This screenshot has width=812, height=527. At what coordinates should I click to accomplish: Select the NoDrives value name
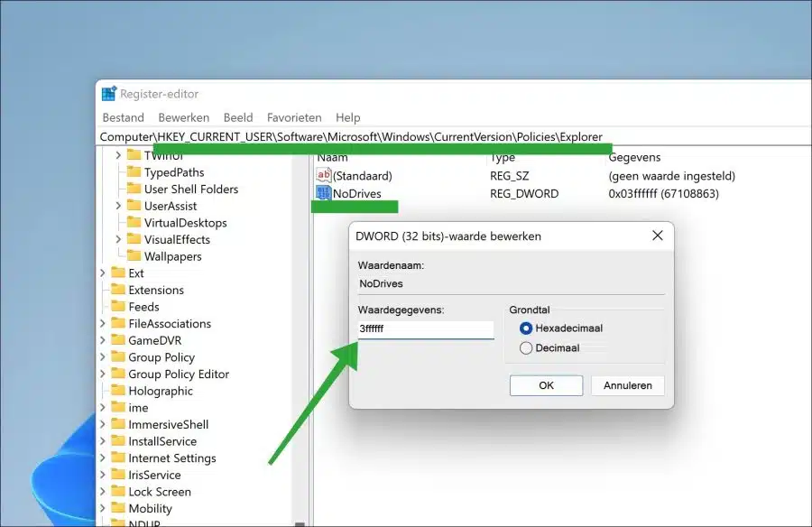point(356,193)
